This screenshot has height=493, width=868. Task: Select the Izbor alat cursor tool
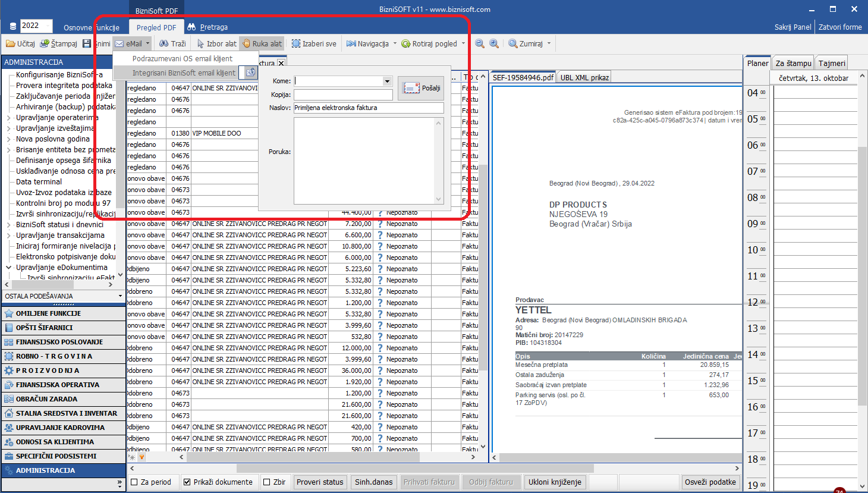(200, 43)
